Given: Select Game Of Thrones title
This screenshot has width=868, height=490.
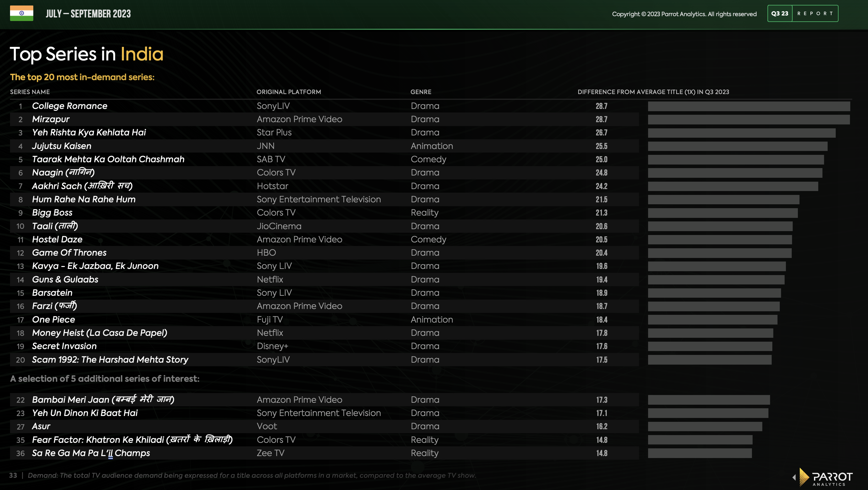Looking at the screenshot, I should click(x=69, y=252).
